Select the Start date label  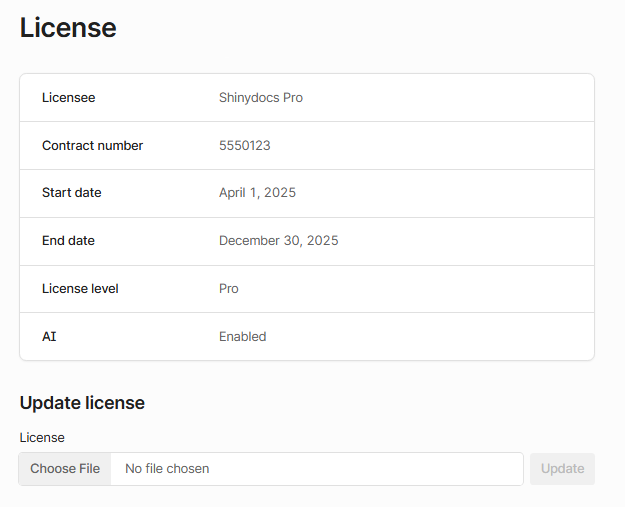[71, 193]
